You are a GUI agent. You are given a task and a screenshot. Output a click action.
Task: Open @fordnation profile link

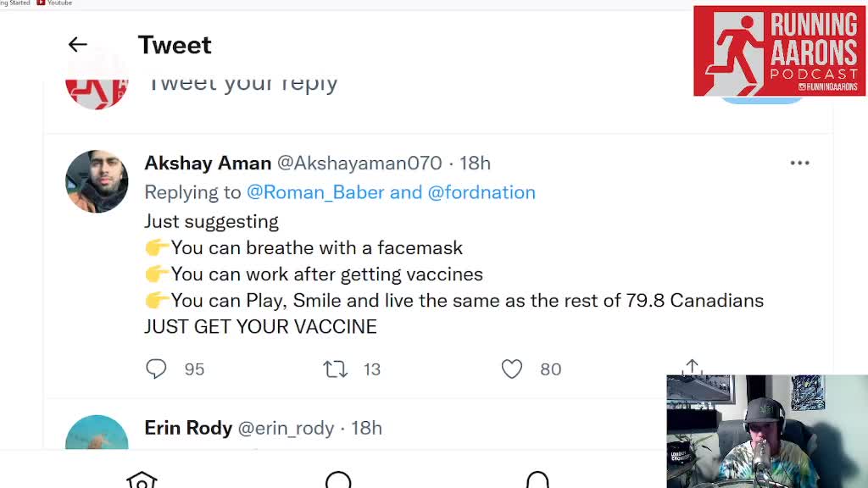(x=481, y=192)
